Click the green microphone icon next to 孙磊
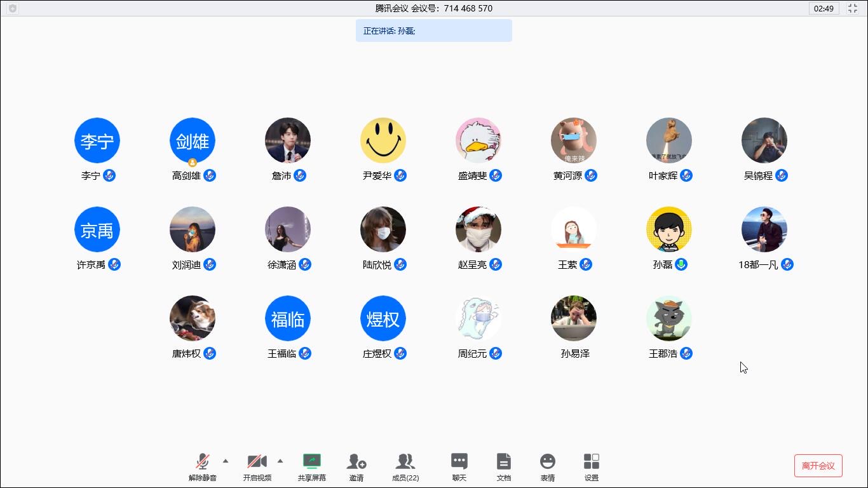 coord(681,264)
